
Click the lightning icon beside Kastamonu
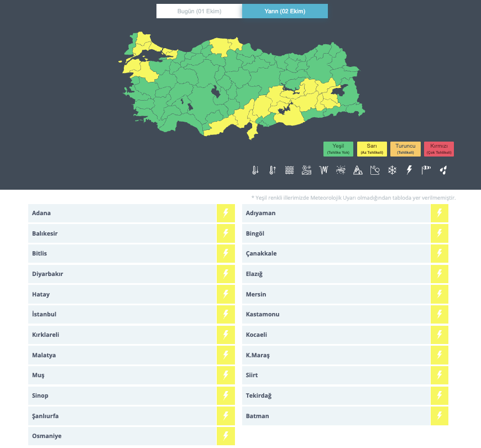pos(440,314)
